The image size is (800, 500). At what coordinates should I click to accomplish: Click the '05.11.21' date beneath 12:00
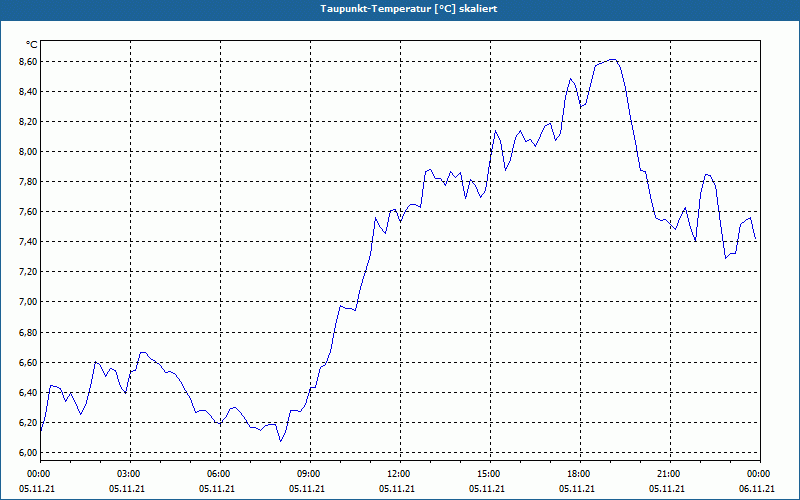coord(396,489)
